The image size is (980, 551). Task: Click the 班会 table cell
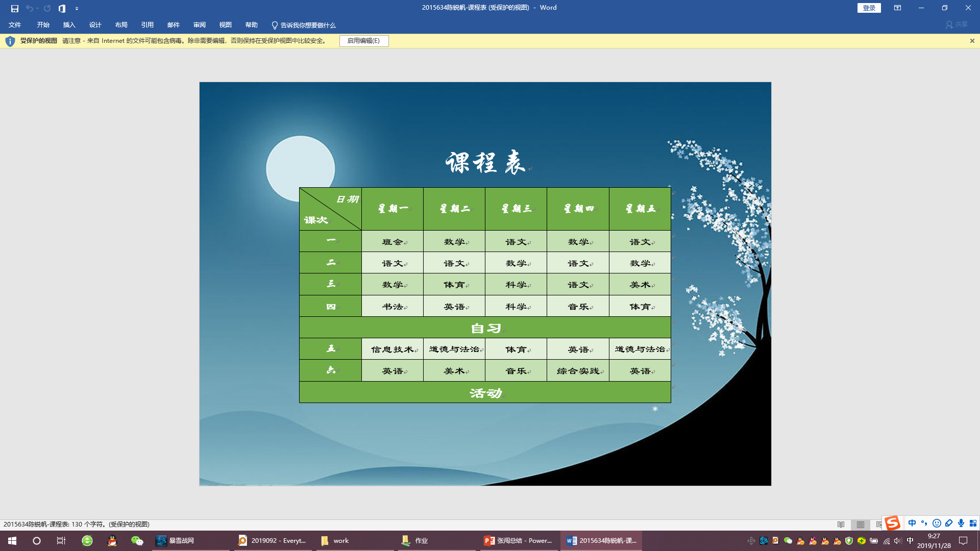point(393,241)
